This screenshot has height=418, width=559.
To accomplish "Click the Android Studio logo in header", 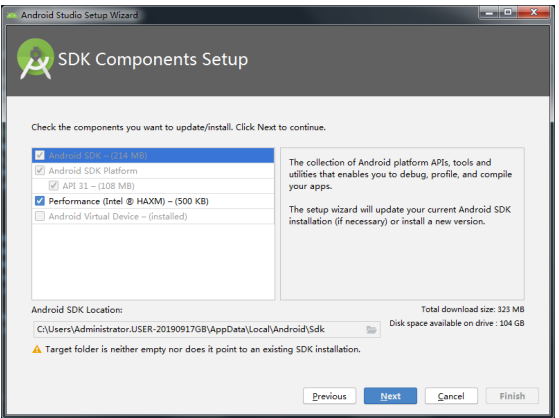I will (35, 58).
